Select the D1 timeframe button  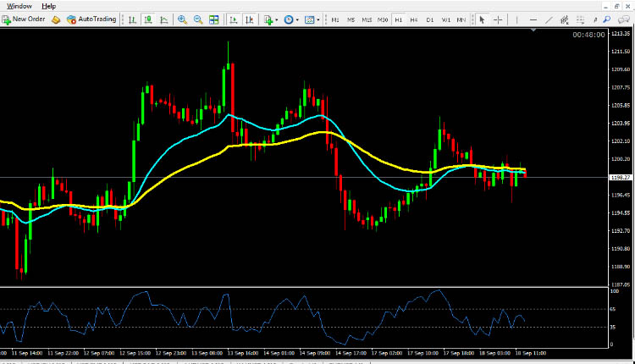[x=429, y=19]
